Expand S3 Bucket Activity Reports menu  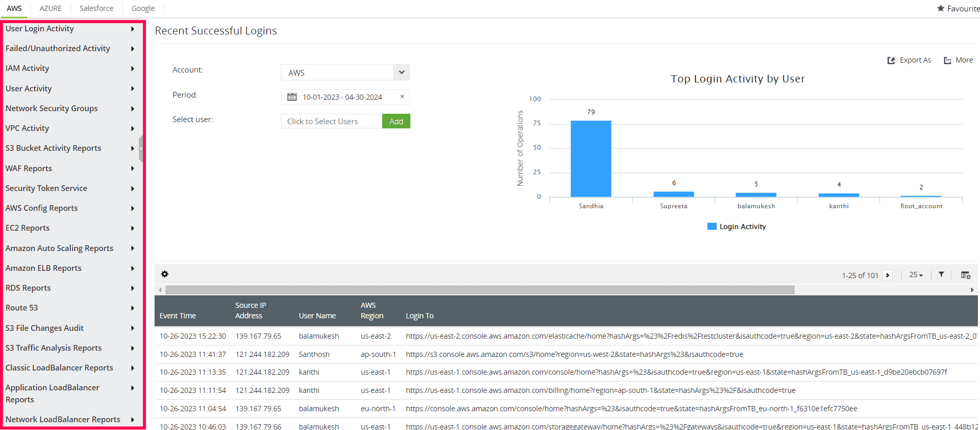133,148
